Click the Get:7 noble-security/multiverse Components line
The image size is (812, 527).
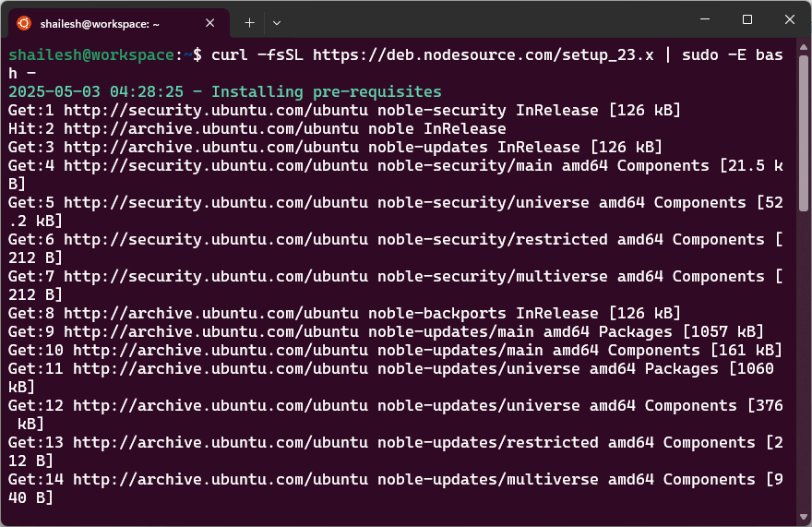tap(396, 285)
